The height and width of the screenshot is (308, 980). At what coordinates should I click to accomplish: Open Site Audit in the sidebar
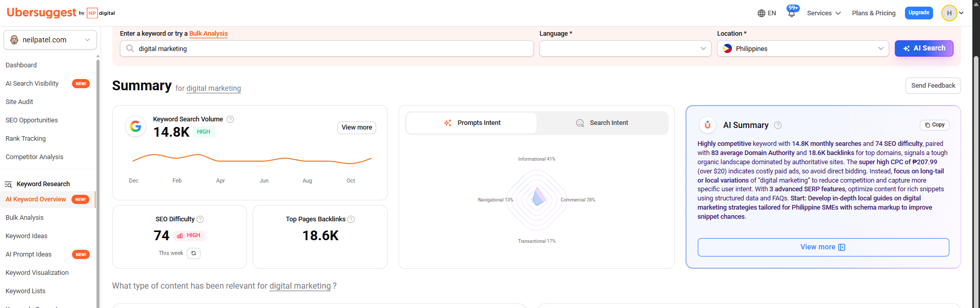click(19, 102)
